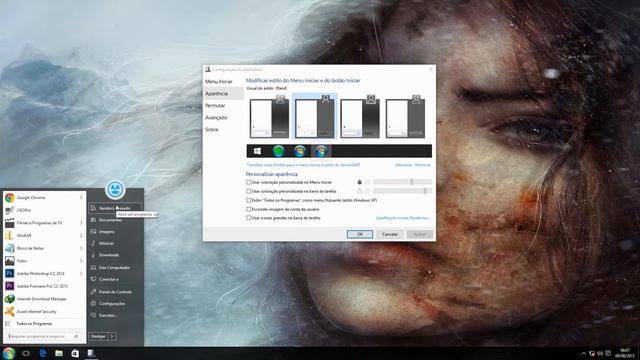The image size is (640, 360).
Task: Choose the highlighted fourth orb start button
Action: click(321, 151)
